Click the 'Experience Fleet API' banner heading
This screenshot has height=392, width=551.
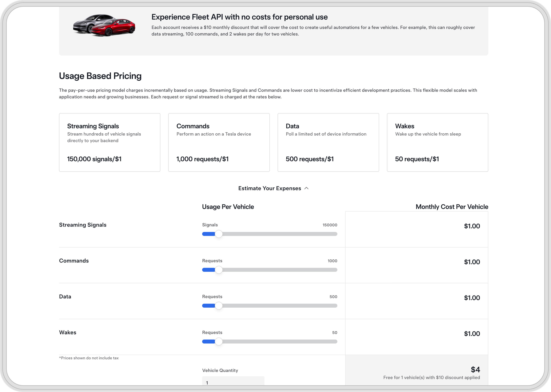239,17
